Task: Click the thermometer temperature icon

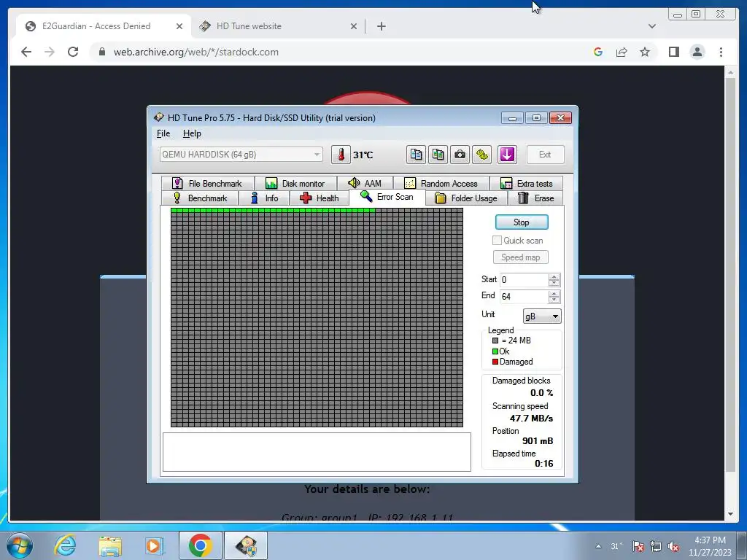Action: 341,155
